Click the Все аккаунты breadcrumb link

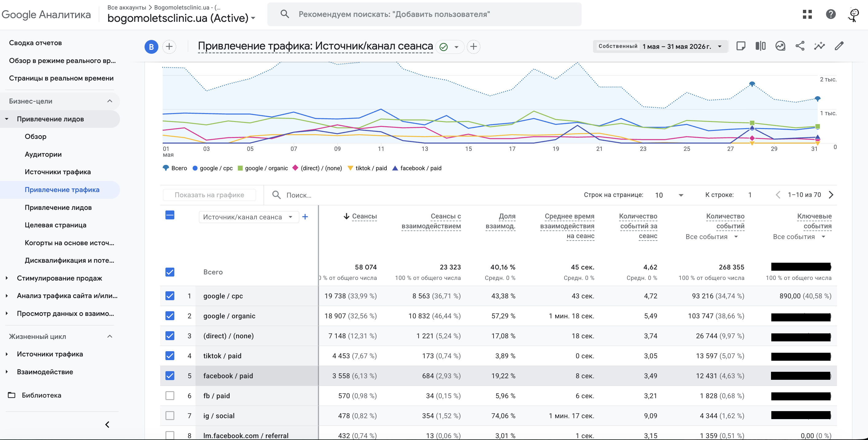point(127,7)
